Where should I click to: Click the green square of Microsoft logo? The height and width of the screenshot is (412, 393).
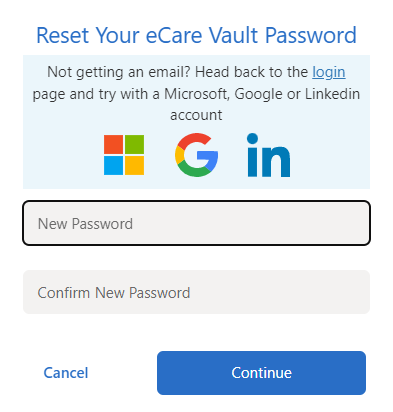[134, 144]
